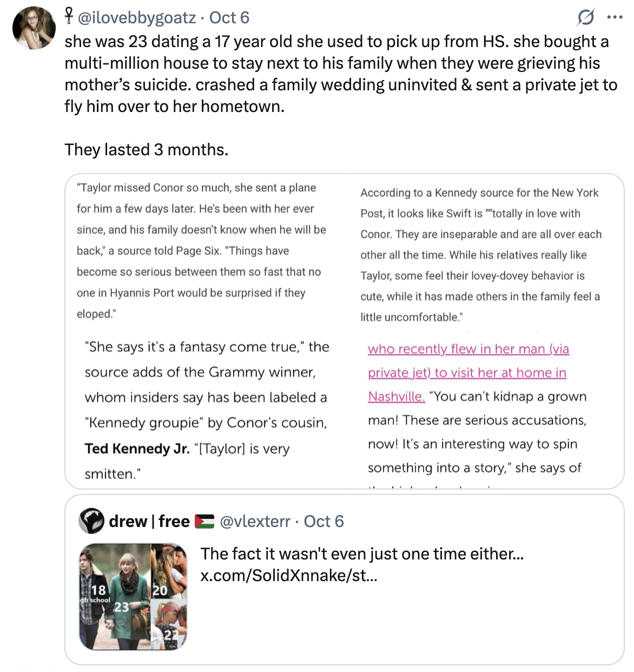The height and width of the screenshot is (672, 634).
Task: Click the symbol before the @ilovebbygoatz handle
Action: coord(69,16)
